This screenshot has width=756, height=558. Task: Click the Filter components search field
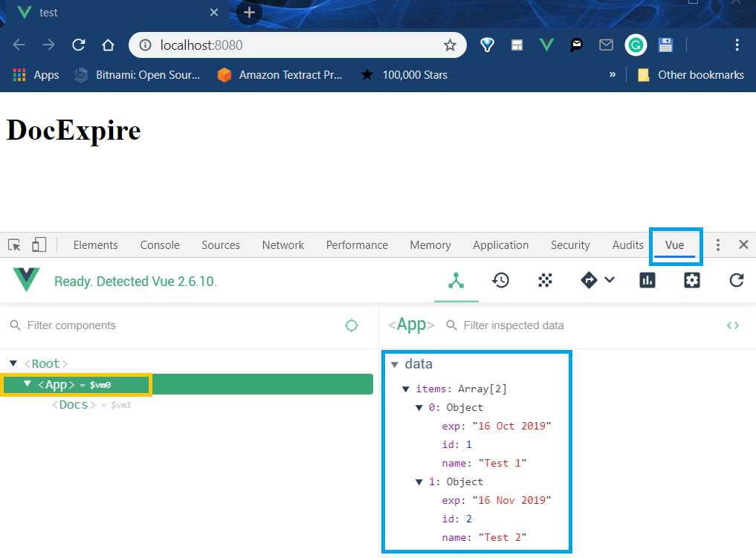pyautogui.click(x=112, y=325)
